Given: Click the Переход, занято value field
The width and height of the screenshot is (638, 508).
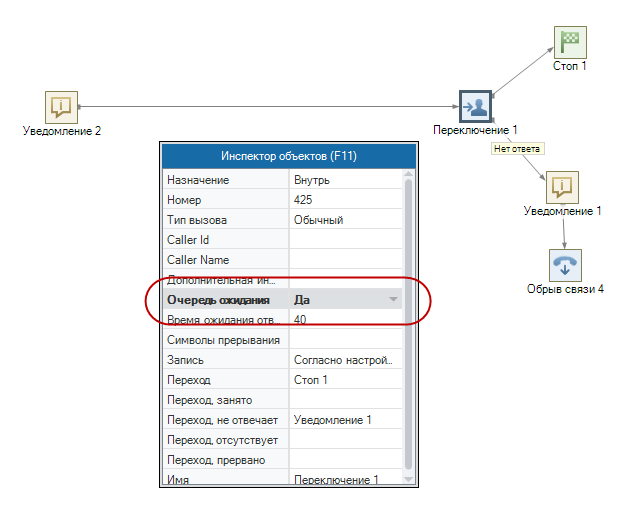Looking at the screenshot, I should click(345, 400).
